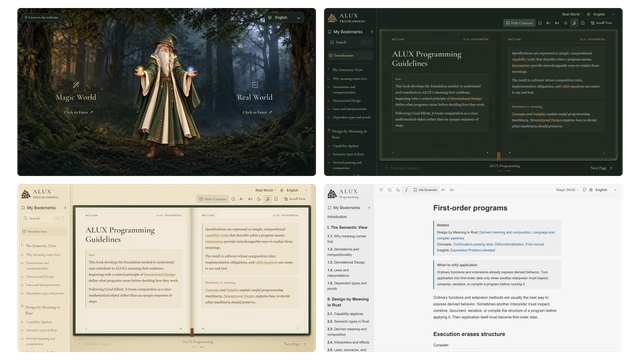Increase font size (A+) in the cream reader toolbar
Screen dimensions: 640x360
(x=250, y=199)
